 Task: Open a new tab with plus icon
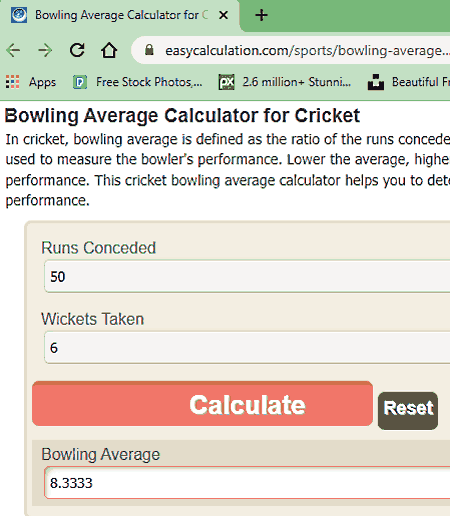pyautogui.click(x=261, y=15)
